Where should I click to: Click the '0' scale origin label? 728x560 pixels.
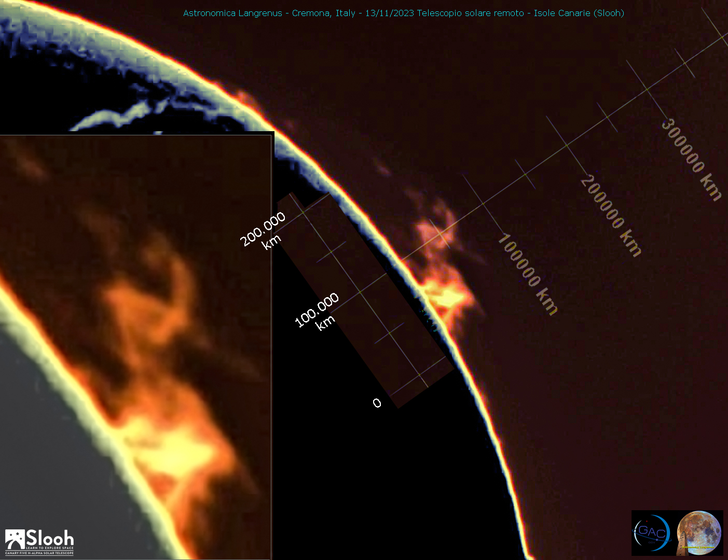coord(377,403)
